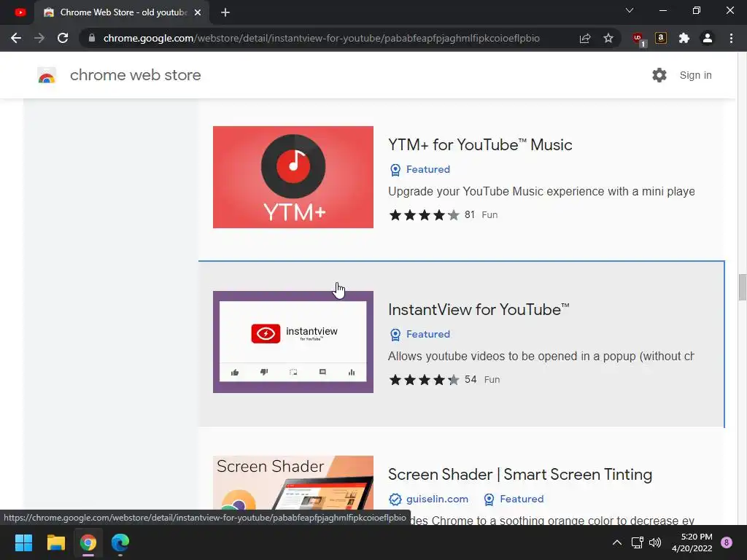Open Screen Shader Smart Screen Tinting title
The width and height of the screenshot is (747, 560).
coord(520,474)
